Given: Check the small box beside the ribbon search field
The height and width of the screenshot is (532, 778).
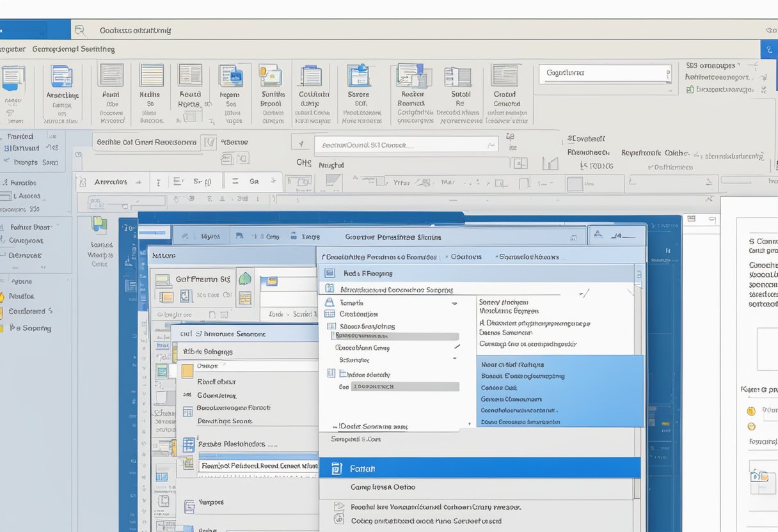Looking at the screenshot, I should (x=209, y=142).
